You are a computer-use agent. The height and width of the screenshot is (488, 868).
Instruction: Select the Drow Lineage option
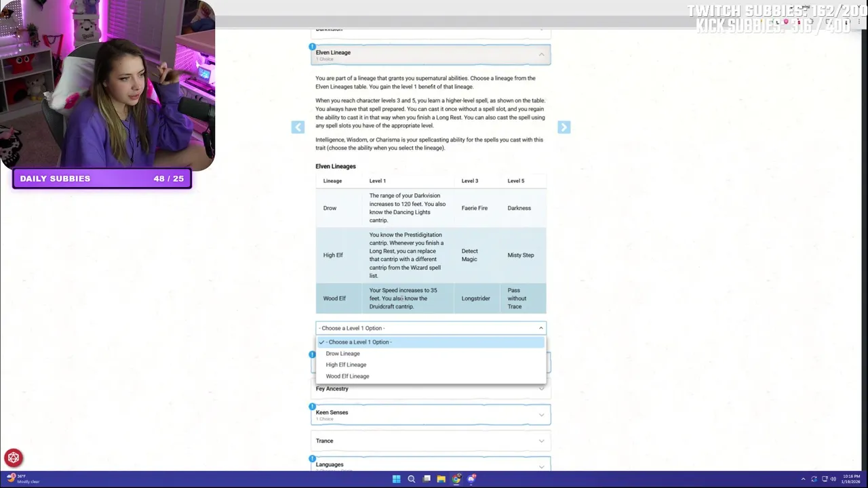point(431,353)
